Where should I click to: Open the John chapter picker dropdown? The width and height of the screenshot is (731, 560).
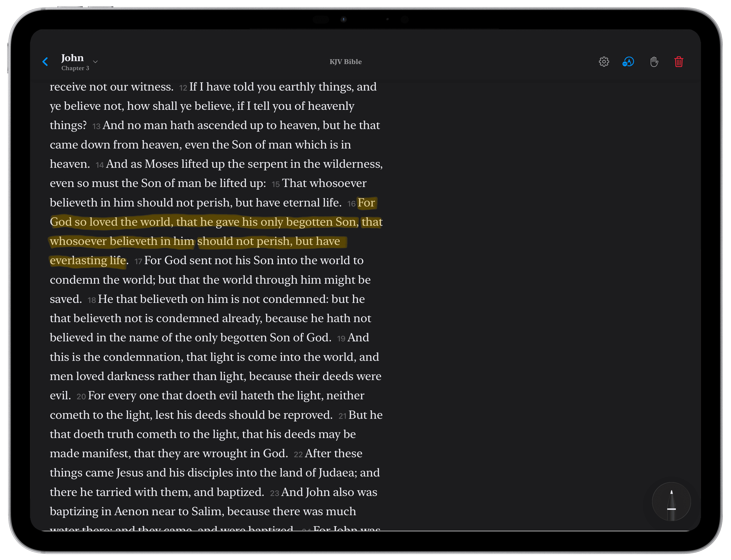click(96, 62)
